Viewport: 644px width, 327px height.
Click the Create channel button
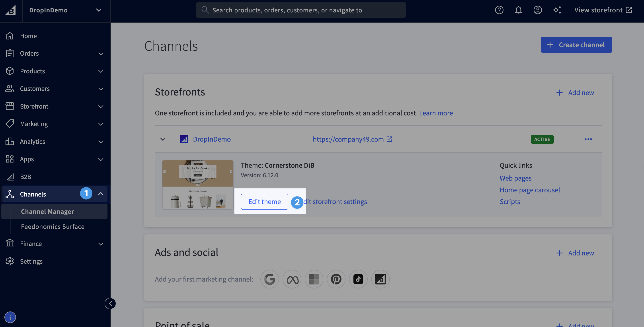coord(576,45)
